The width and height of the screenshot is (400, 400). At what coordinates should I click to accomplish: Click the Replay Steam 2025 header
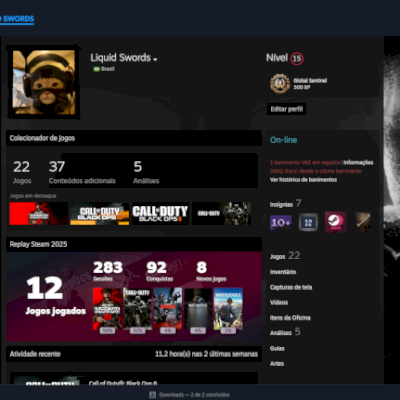[134, 244]
